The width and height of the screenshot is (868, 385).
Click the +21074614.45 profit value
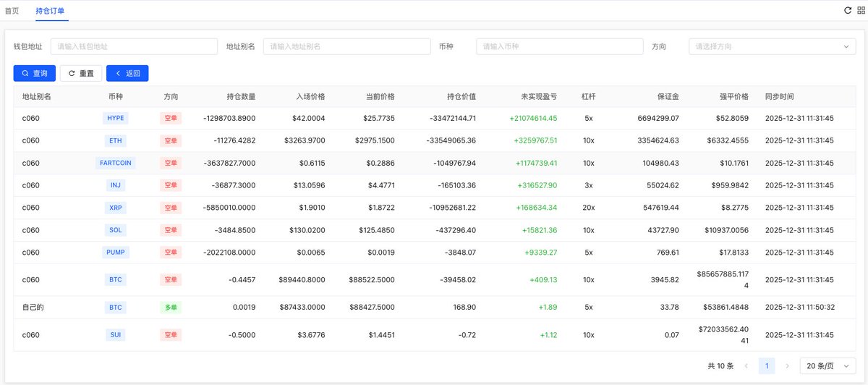(x=533, y=118)
